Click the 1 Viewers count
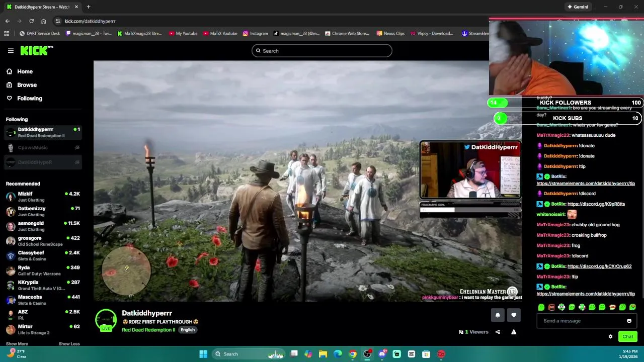 tap(473, 332)
